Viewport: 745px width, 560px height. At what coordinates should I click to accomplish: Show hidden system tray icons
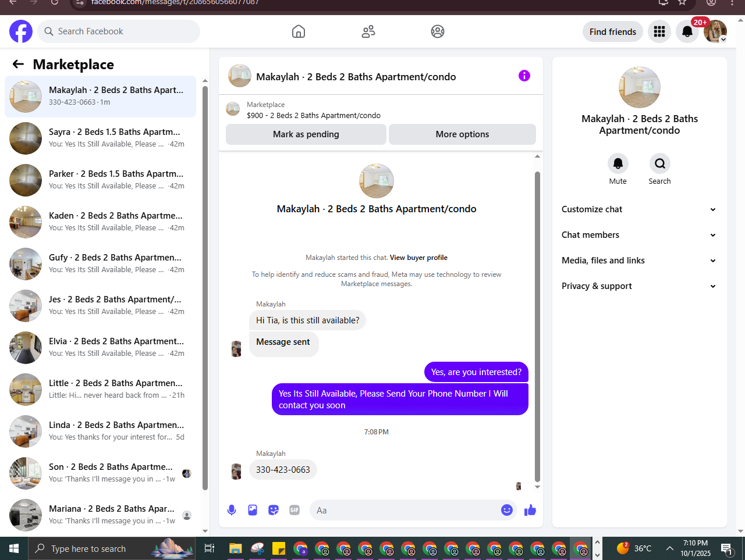(x=670, y=548)
